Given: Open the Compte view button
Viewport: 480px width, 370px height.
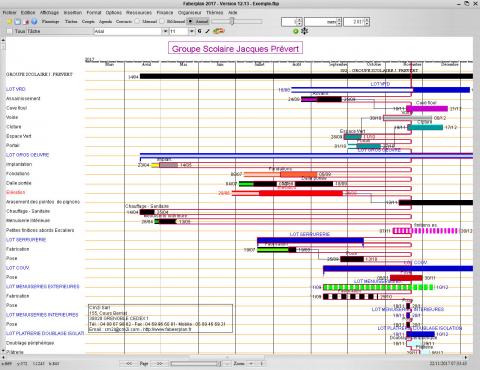Looking at the screenshot, I should coord(88,22).
